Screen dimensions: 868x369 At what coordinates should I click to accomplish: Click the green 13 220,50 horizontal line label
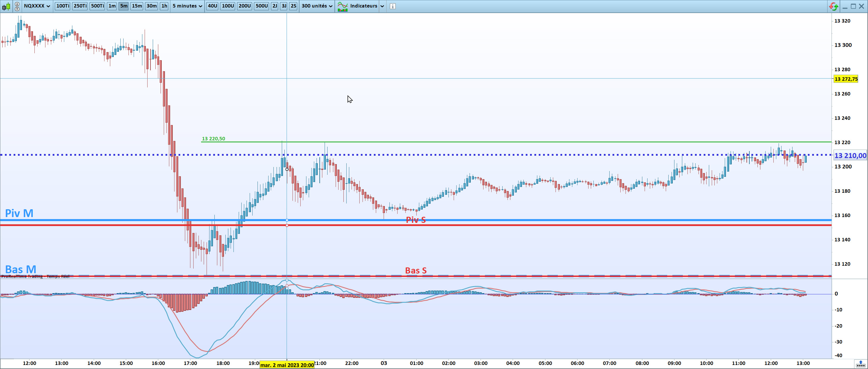(x=213, y=139)
